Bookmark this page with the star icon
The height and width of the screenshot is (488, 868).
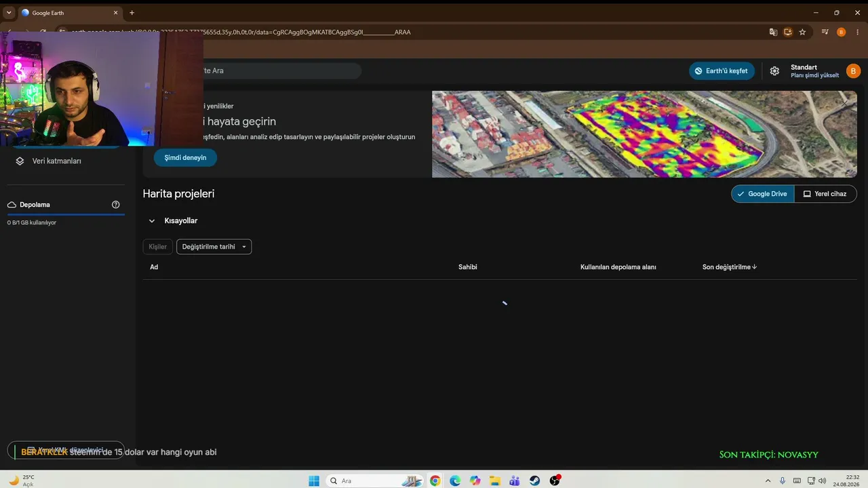pos(802,32)
